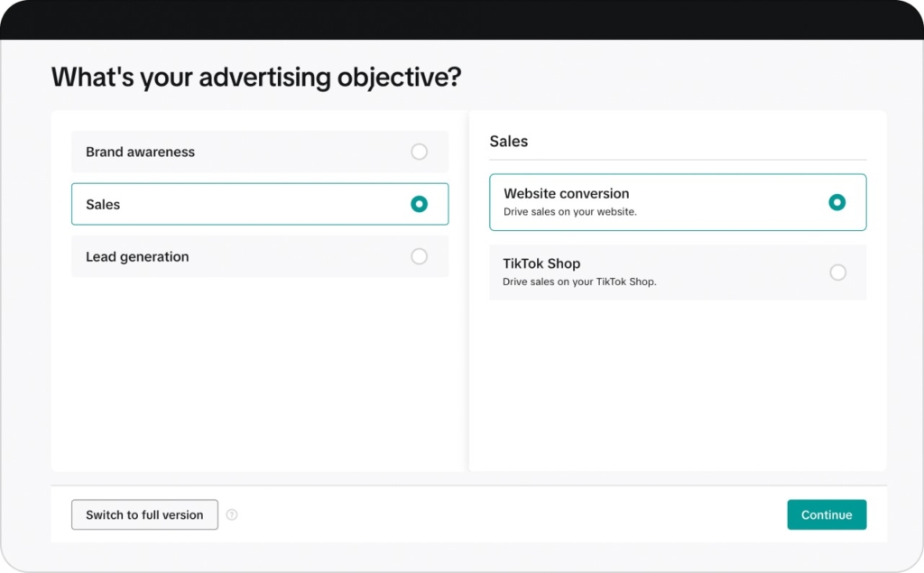The height and width of the screenshot is (573, 924).
Task: Click the selected Sales radio button
Action: tap(419, 204)
